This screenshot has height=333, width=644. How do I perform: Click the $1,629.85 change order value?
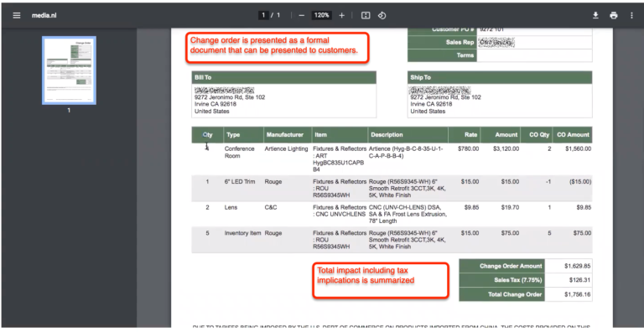578,266
